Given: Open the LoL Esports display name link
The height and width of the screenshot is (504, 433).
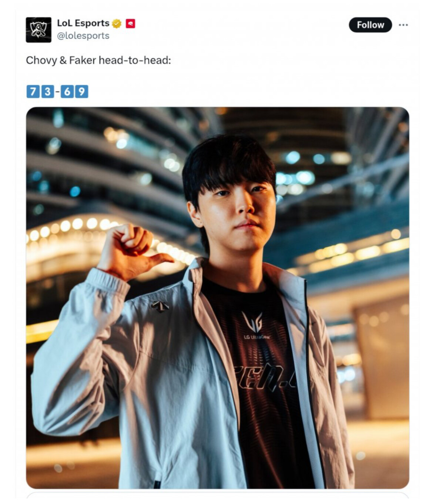Looking at the screenshot, I should (x=83, y=23).
